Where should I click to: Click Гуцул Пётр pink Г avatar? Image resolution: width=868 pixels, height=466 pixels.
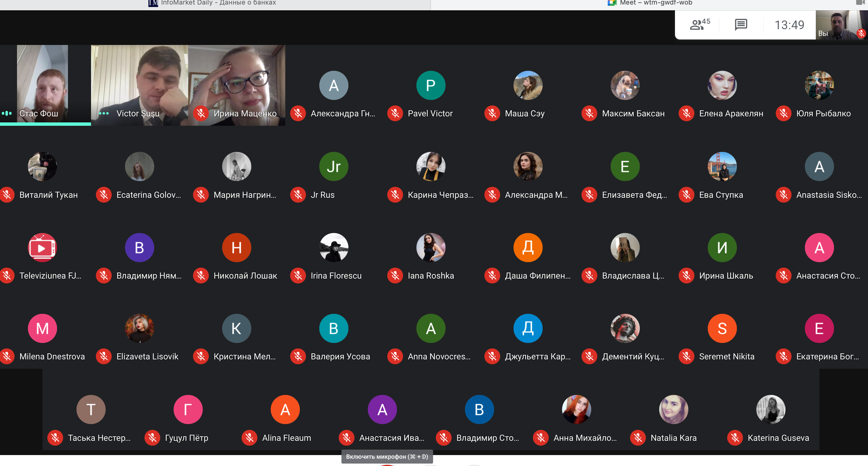tap(188, 409)
